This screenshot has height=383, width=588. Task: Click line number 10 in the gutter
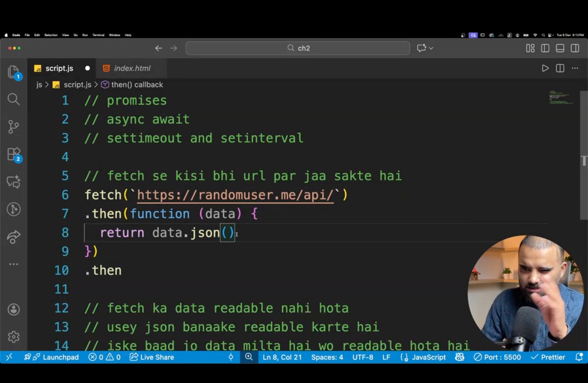coord(61,271)
